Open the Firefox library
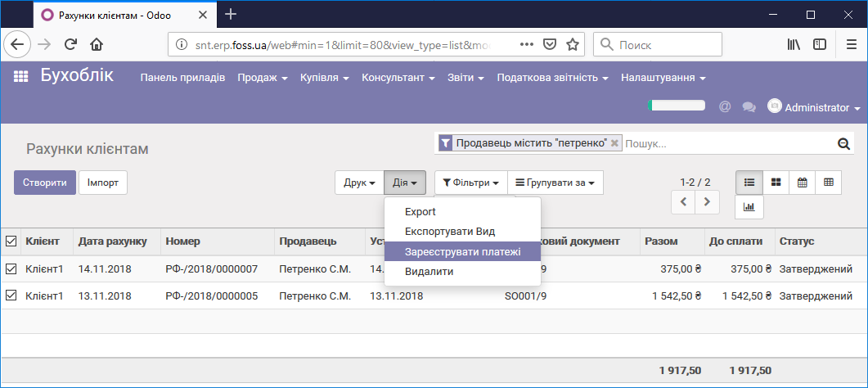 (794, 44)
